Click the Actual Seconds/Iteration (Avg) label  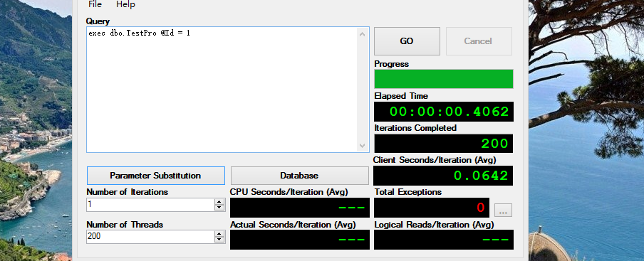[293, 225]
